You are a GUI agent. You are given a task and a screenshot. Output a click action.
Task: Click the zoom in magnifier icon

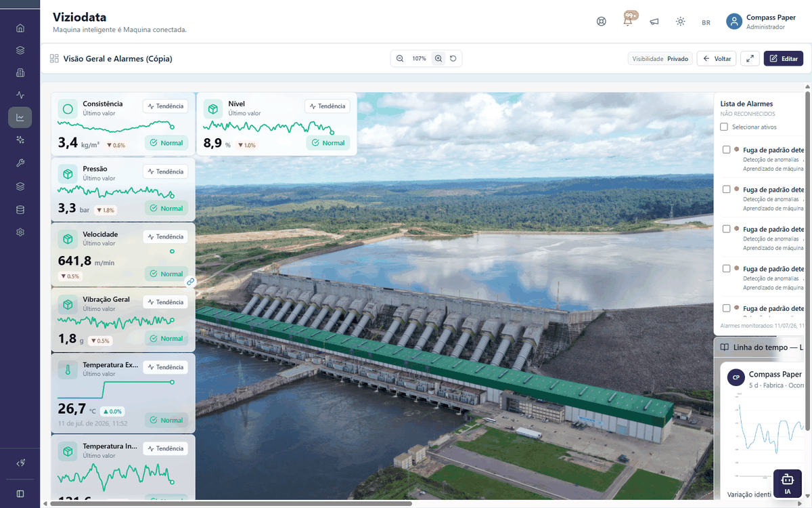[x=438, y=59]
